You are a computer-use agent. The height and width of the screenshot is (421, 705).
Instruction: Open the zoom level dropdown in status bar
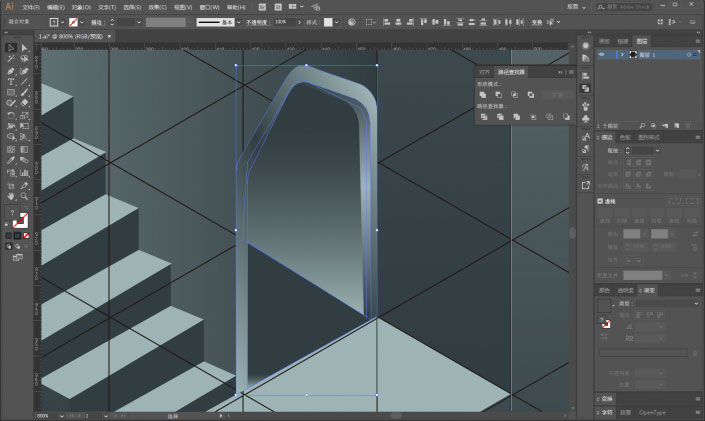click(x=62, y=416)
